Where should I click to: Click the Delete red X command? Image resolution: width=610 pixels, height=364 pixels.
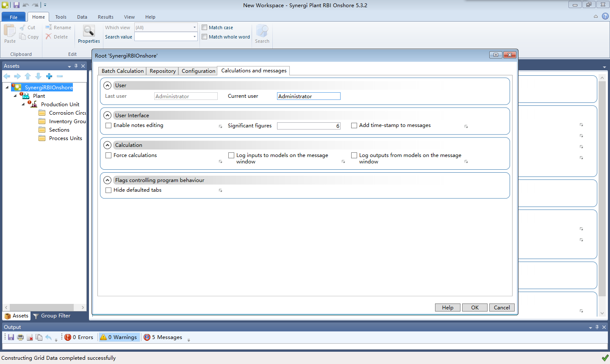click(x=57, y=37)
